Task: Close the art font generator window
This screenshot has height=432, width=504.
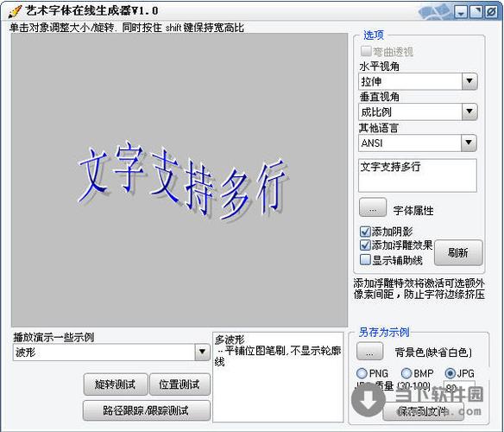Action: click(491, 12)
